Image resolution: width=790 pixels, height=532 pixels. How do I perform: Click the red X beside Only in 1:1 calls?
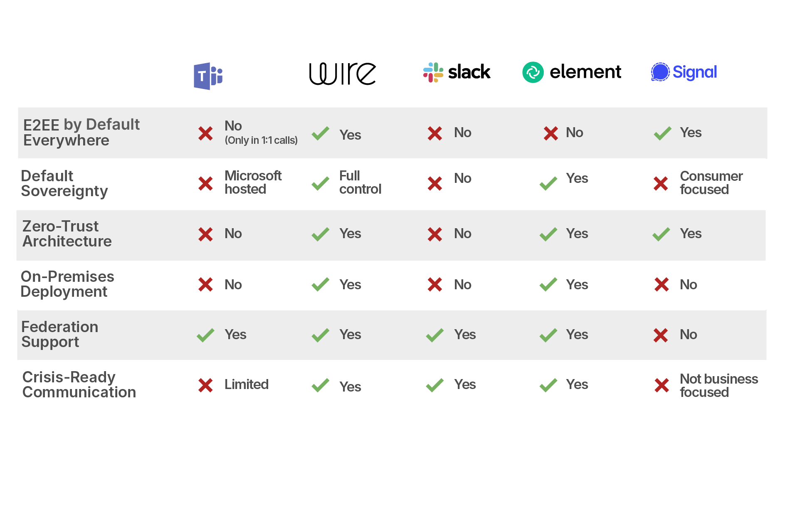pyautogui.click(x=205, y=133)
